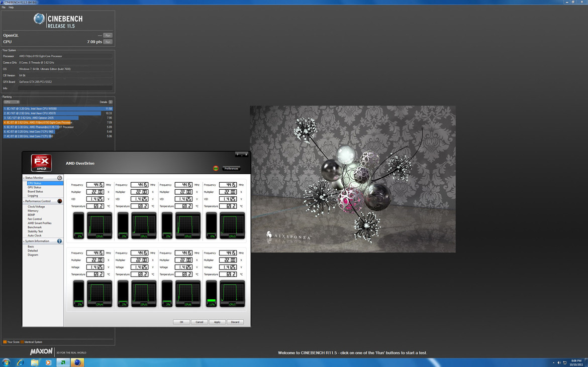
Task: Click the Status Monitor gauge icon
Action: [59, 178]
